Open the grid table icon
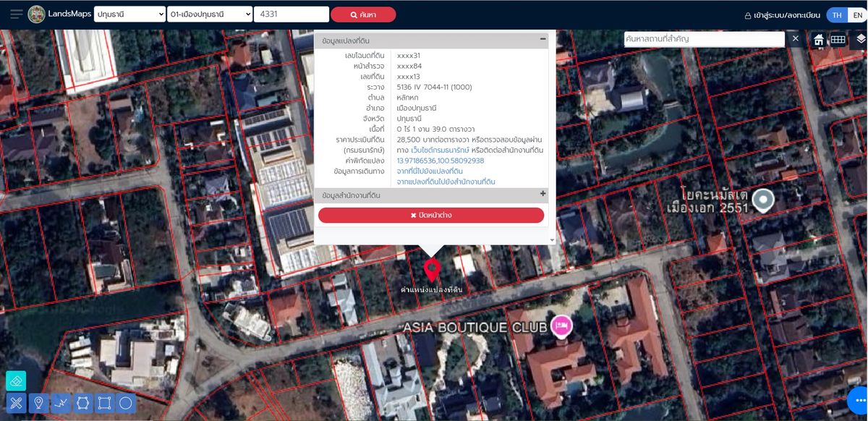The height and width of the screenshot is (421, 868). tap(838, 40)
